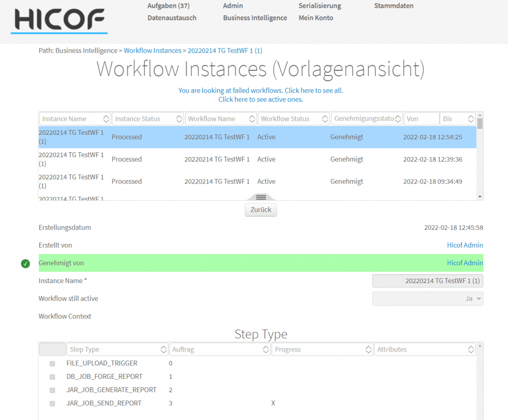Click Erstellungsdatum value 2022-02-18 12:45:58
508x420 pixels.
tap(453, 228)
